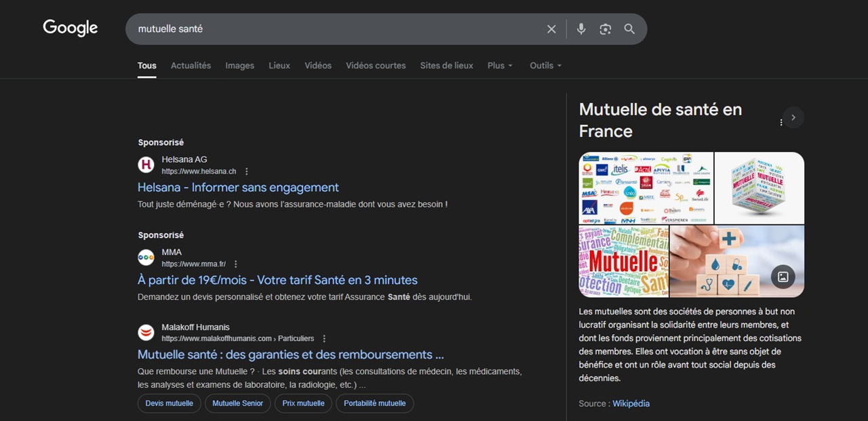Switch to the Images tab
868x421 pixels.
(239, 66)
